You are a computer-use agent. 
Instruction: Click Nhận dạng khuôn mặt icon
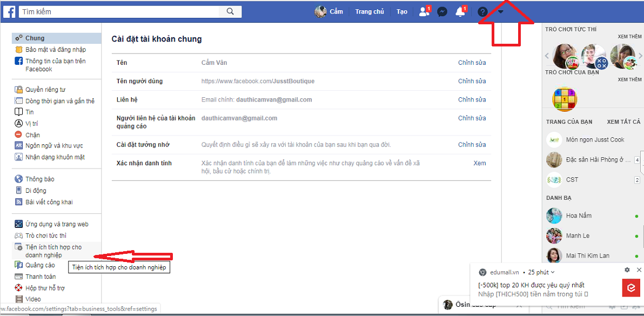[x=18, y=157]
